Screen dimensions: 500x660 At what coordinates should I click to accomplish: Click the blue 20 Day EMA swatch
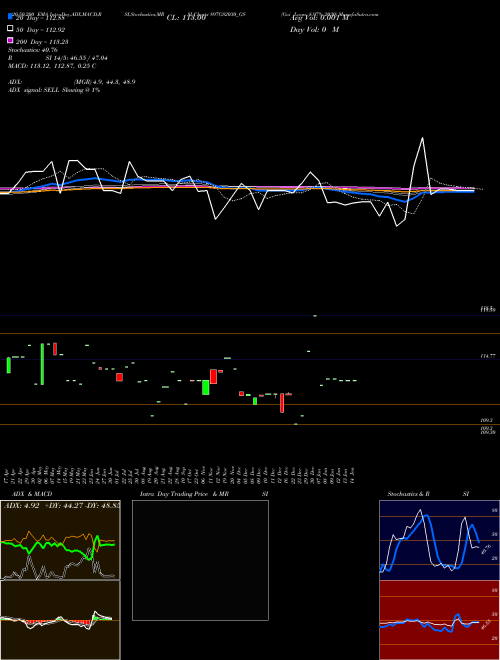pyautogui.click(x=10, y=16)
